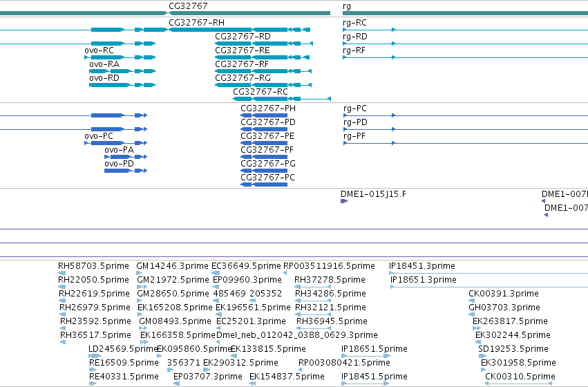588x387 pixels.
Task: Open transcript label CG32767-RF
Action: [x=242, y=64]
